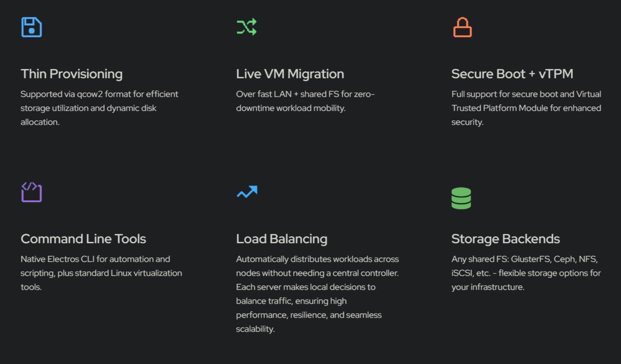Click the flexible storage options description
This screenshot has height=364, width=621.
pyautogui.click(x=526, y=273)
